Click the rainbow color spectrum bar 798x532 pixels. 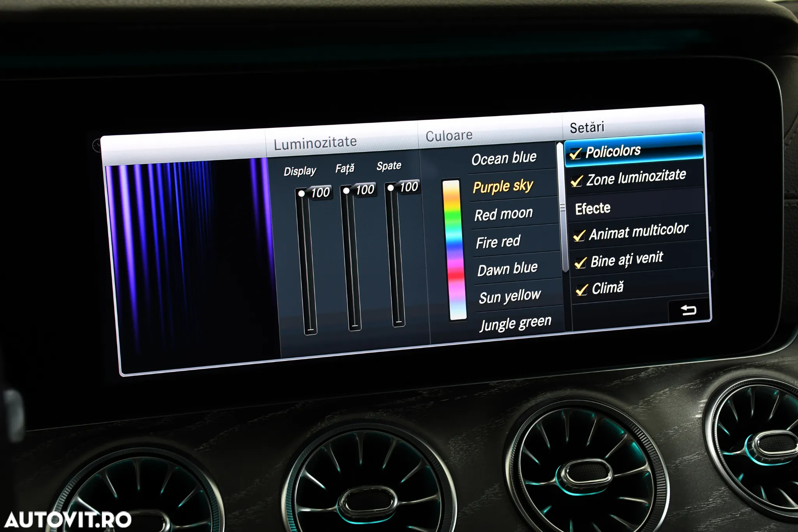(x=454, y=249)
